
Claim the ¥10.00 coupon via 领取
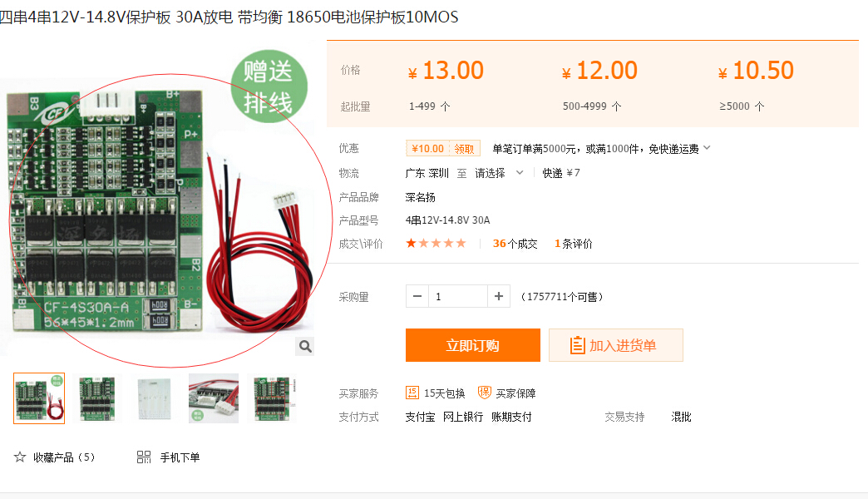(x=464, y=148)
